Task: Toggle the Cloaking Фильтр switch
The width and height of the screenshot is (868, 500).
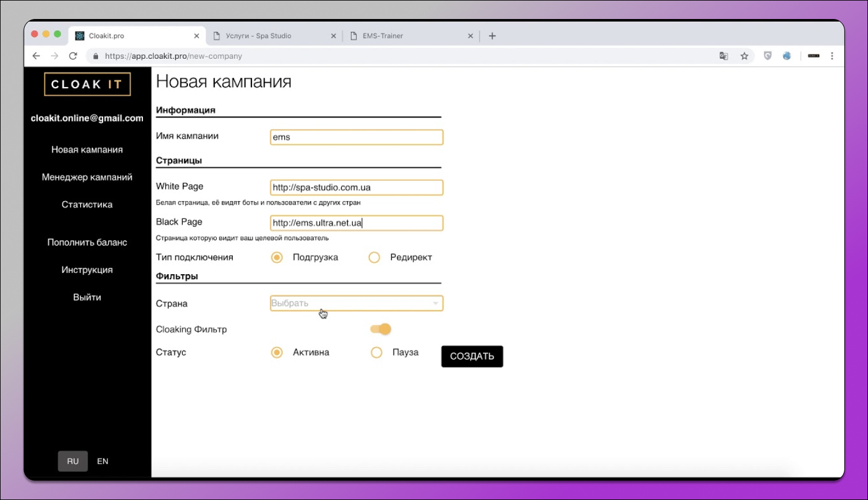Action: (x=381, y=329)
